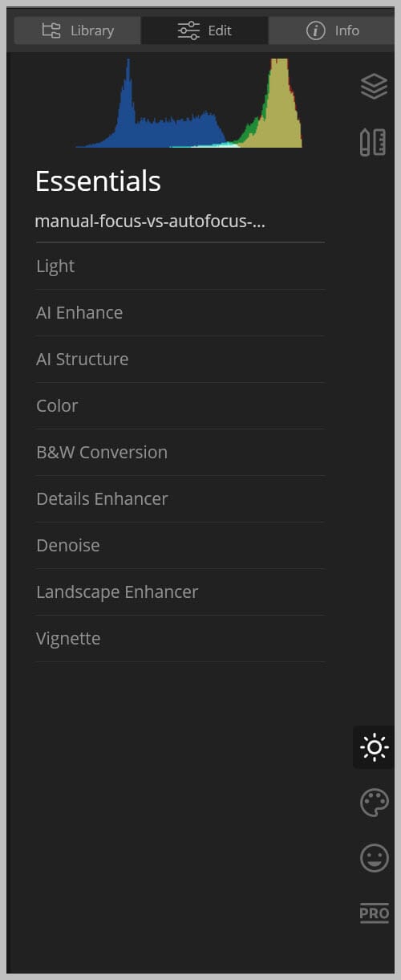Click the Edit sliders icon
Screen dimensions: 401x980
pos(189,30)
